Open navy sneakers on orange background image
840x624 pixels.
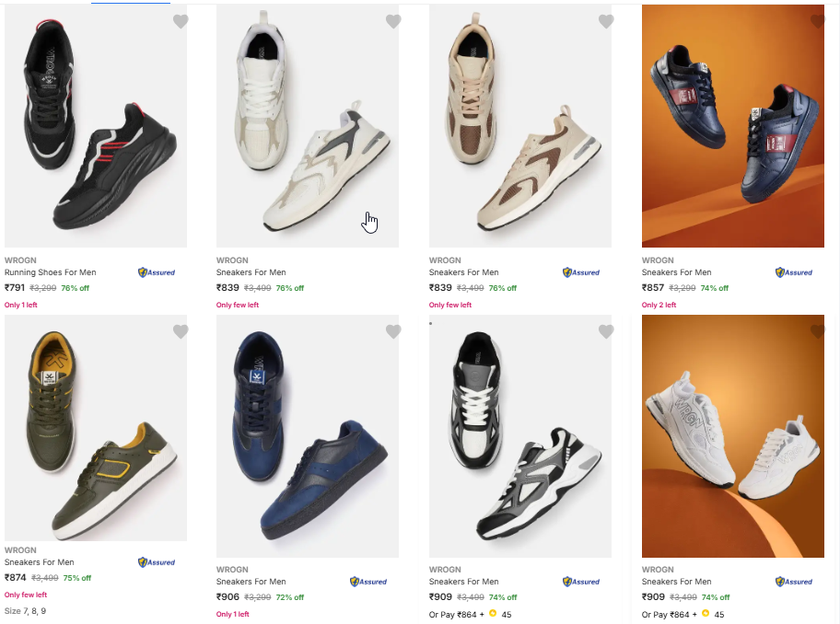pyautogui.click(x=733, y=126)
